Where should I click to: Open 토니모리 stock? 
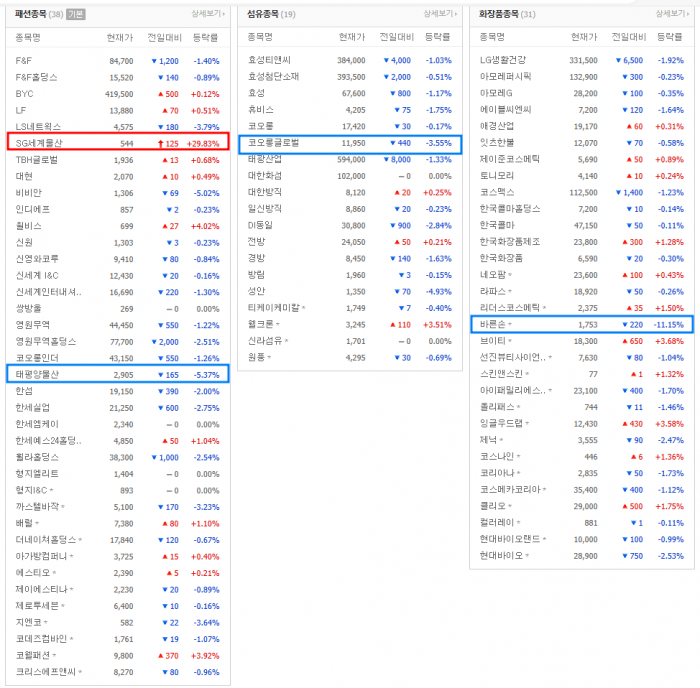coord(497,175)
